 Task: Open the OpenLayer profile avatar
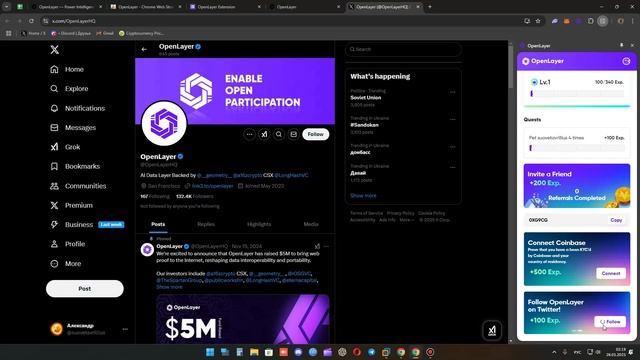[x=164, y=123]
